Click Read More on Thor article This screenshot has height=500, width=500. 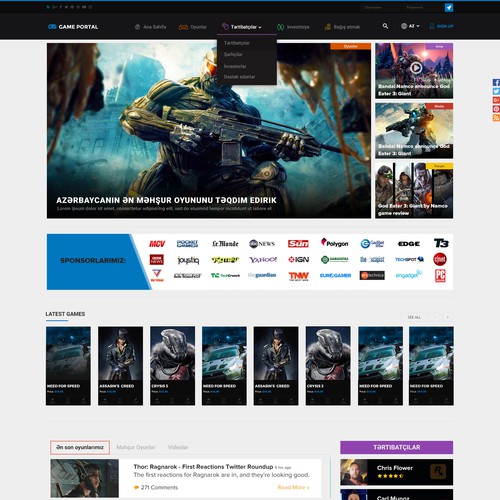coord(294,487)
